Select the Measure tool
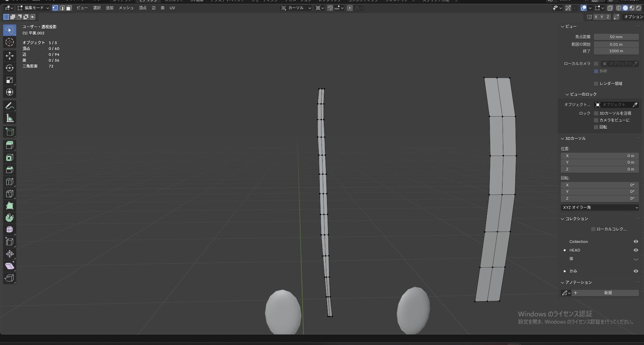The width and height of the screenshot is (644, 345). pos(10,119)
